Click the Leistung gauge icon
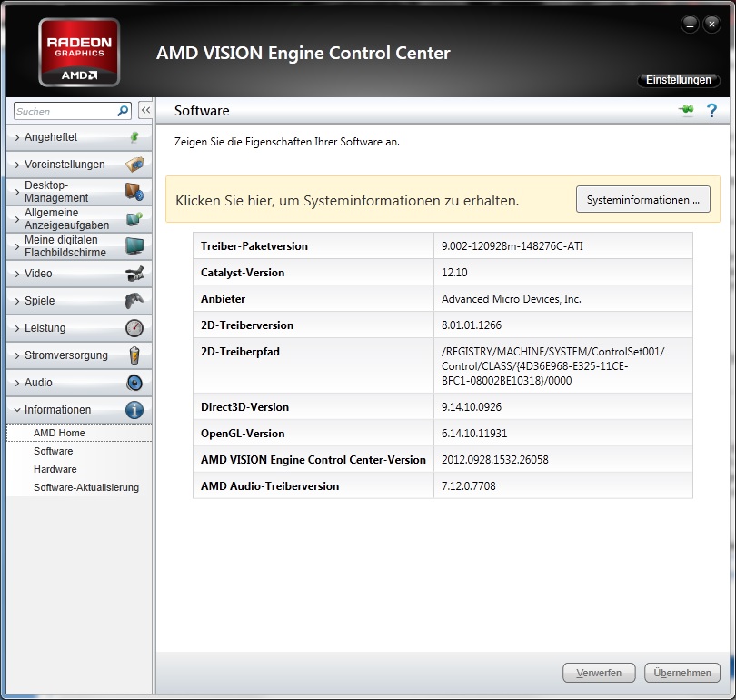Viewport: 736px width, 700px height. tap(134, 327)
